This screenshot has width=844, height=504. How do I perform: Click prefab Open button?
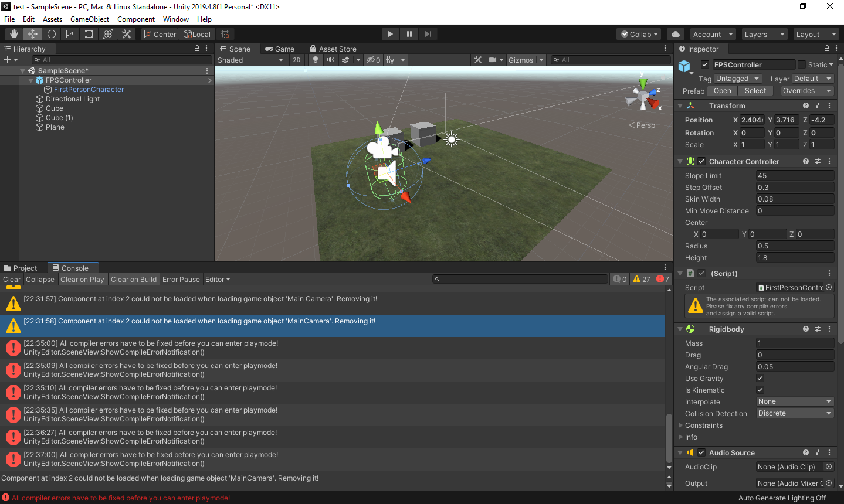point(723,91)
